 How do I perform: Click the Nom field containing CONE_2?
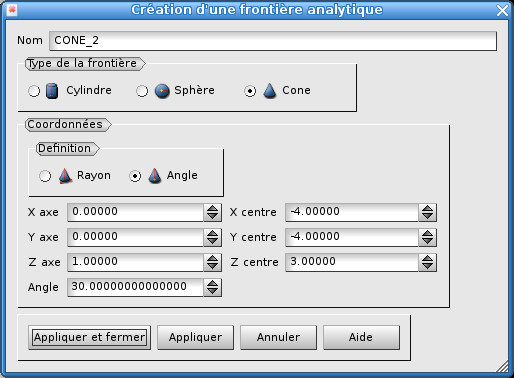(x=273, y=41)
